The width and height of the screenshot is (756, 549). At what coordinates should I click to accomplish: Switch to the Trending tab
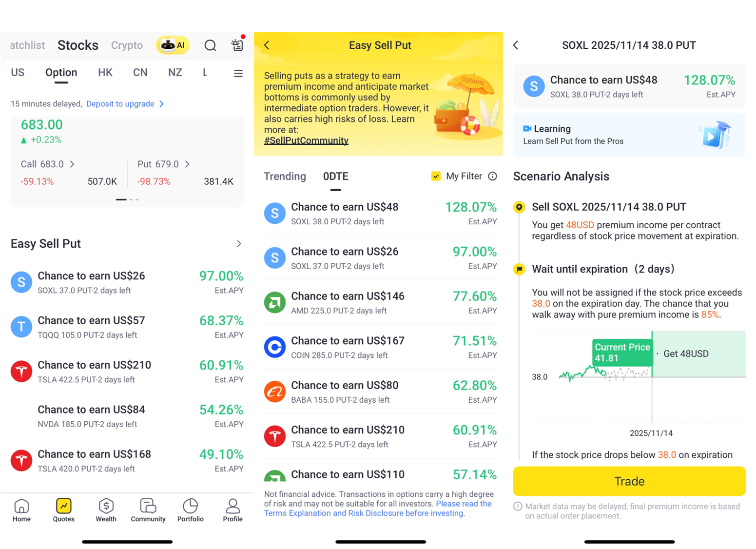click(285, 176)
